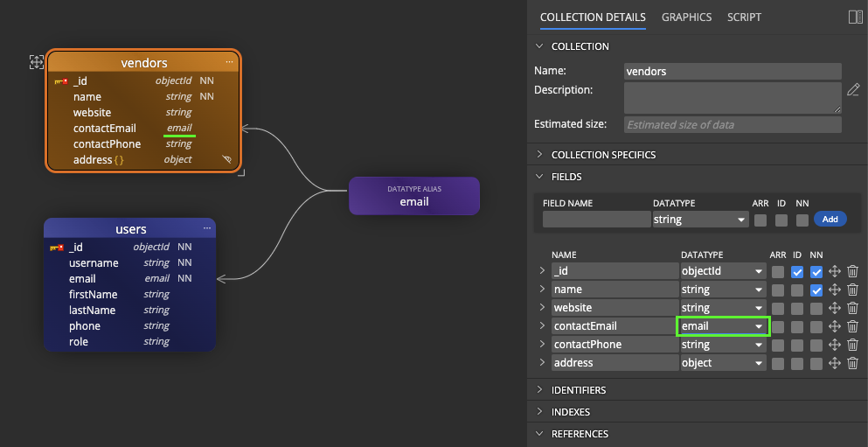Open the Script tab

[x=744, y=17]
